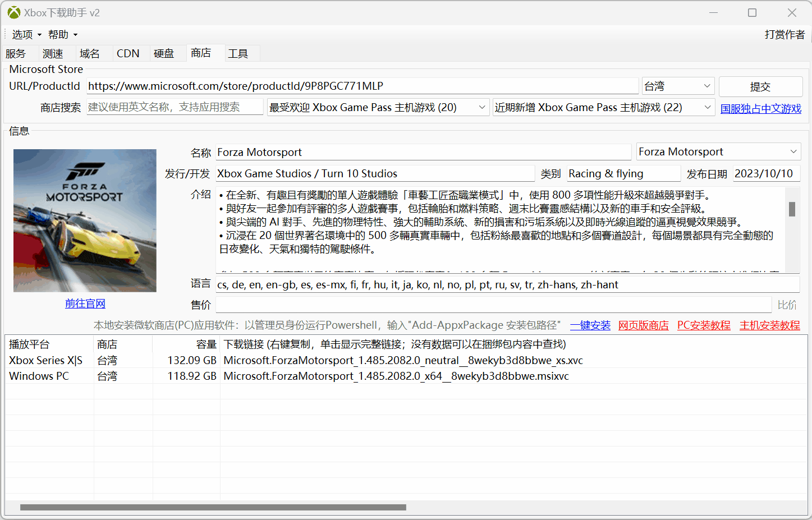Switch to the CDN tab
This screenshot has height=520, width=812.
coord(128,53)
